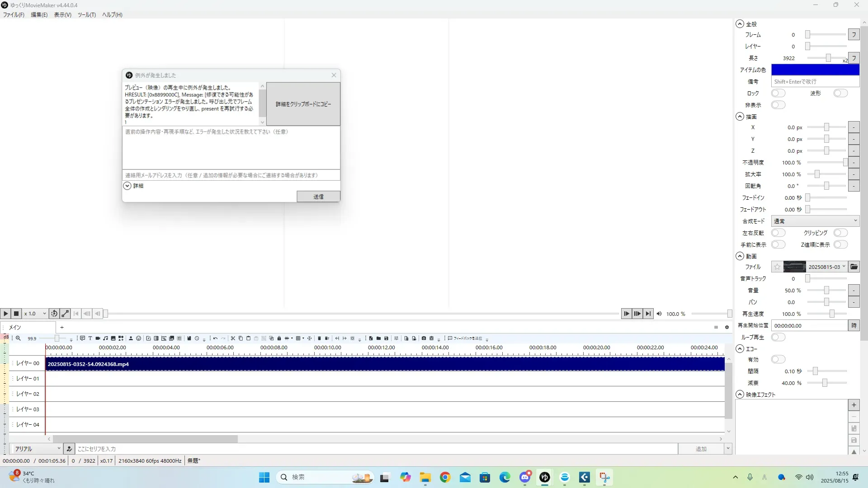
Task: Toggle the 左右反転 flip switch
Action: [x=778, y=233]
